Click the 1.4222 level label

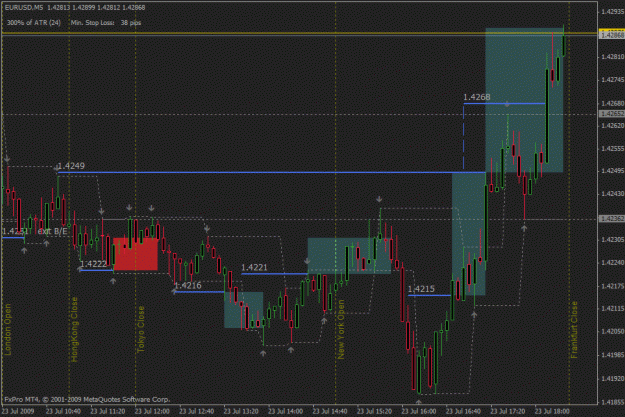click(93, 264)
